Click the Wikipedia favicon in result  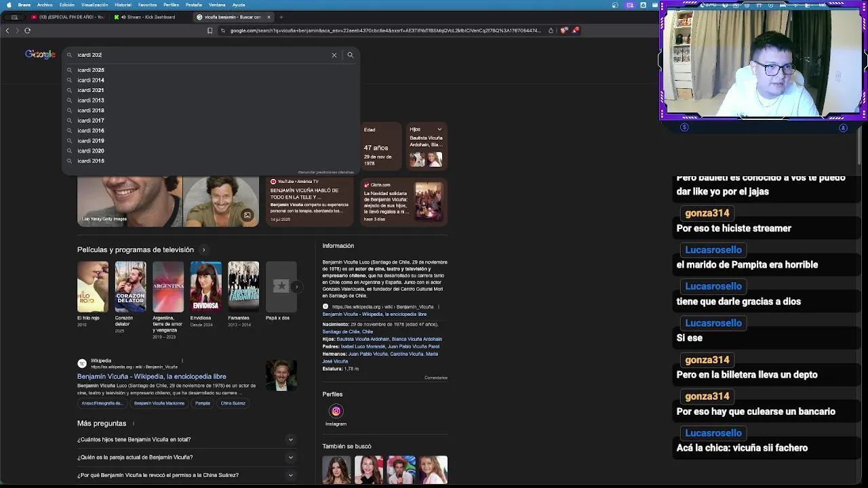(x=82, y=363)
